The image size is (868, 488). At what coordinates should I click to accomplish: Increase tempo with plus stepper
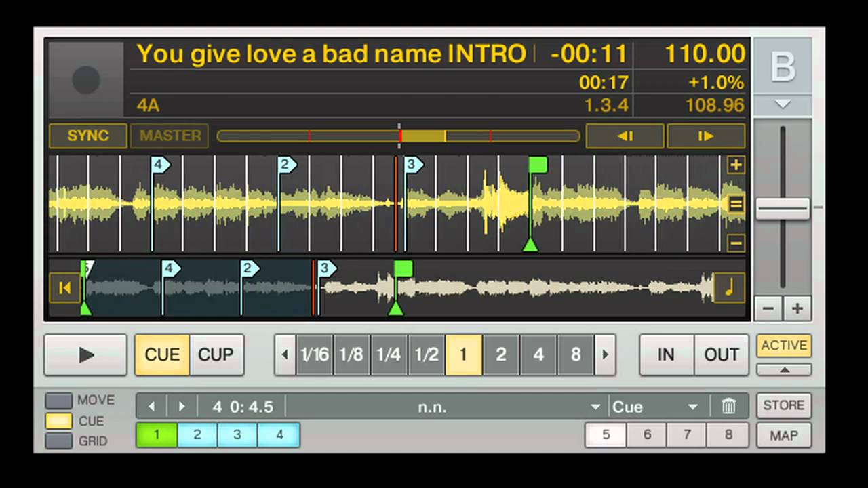(797, 309)
